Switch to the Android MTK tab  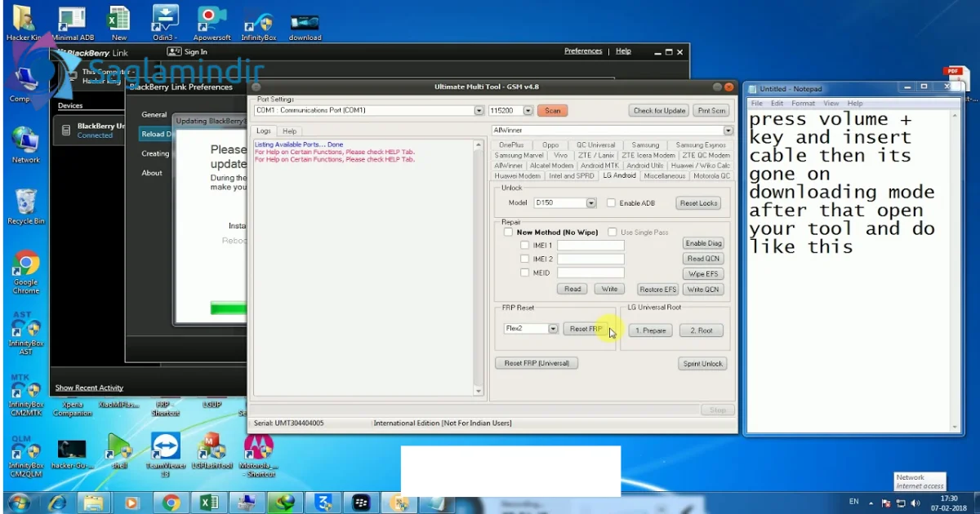pos(600,166)
